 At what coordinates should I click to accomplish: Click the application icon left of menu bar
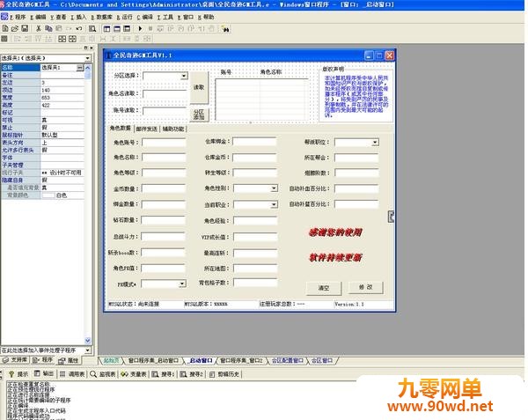[4, 17]
